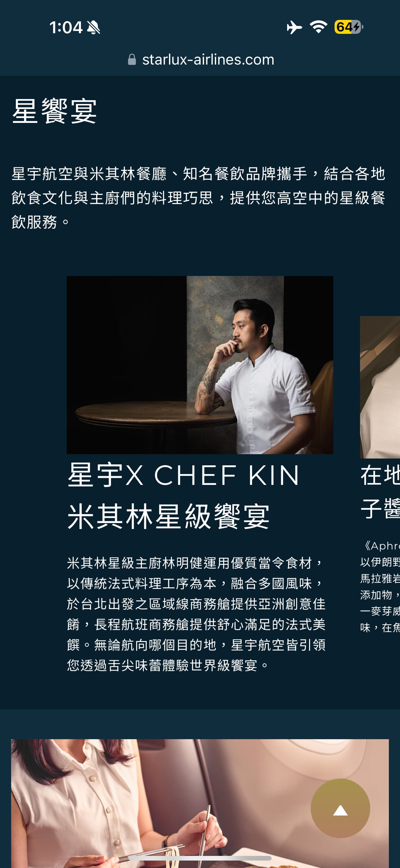The image size is (400, 868).
Task: Tap the battery indicator showing 64
Action: pyautogui.click(x=349, y=27)
